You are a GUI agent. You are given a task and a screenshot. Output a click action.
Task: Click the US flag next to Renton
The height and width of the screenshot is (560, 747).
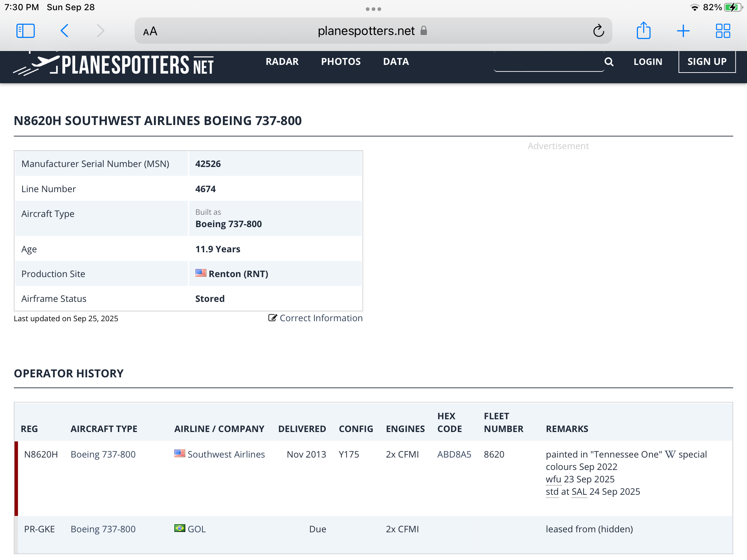[x=201, y=273]
